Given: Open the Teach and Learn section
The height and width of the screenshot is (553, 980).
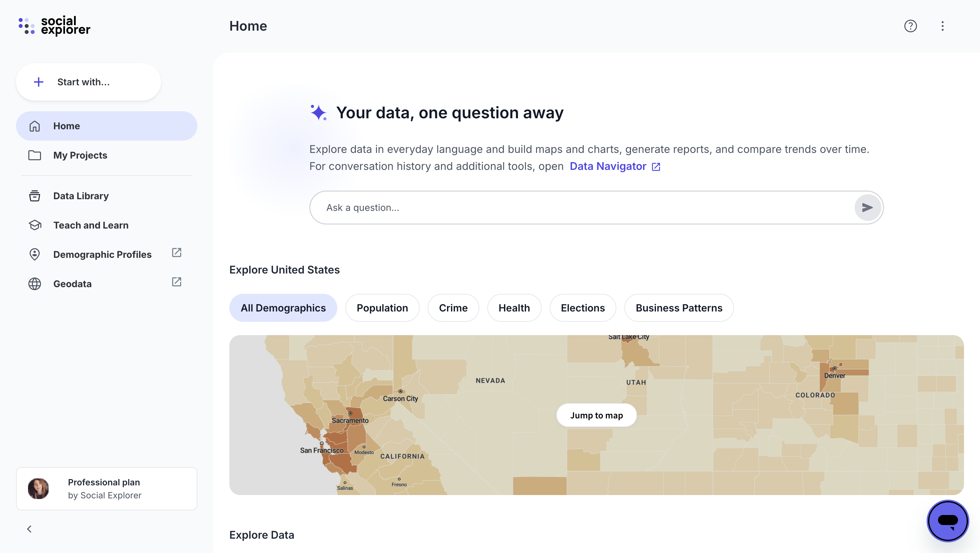Looking at the screenshot, I should [x=91, y=225].
